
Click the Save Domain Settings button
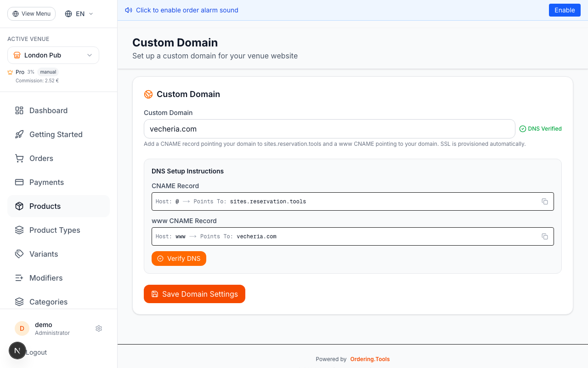[194, 294]
